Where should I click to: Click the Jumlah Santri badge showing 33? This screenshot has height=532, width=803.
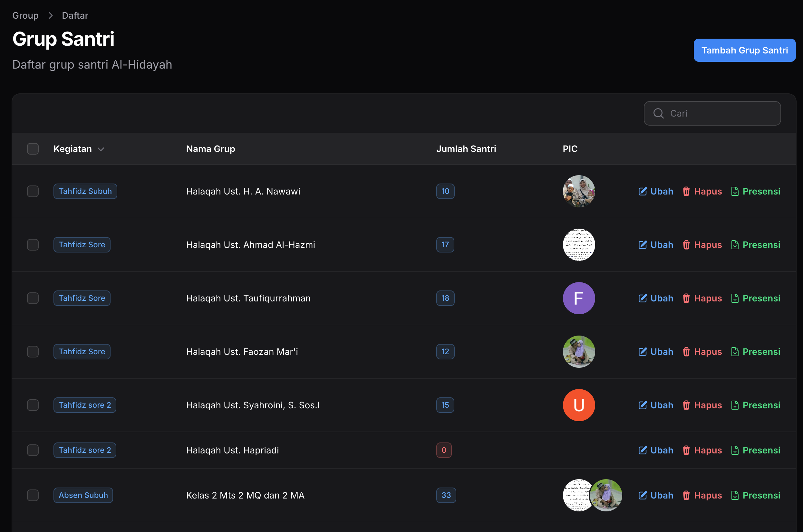click(x=446, y=495)
